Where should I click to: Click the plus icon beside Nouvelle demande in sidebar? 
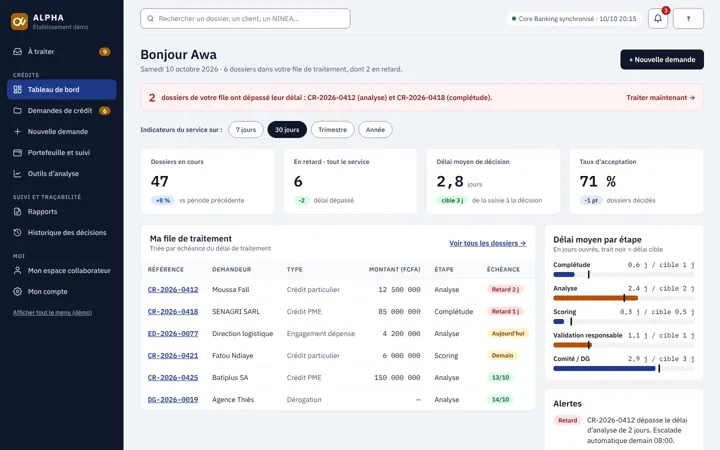point(17,132)
